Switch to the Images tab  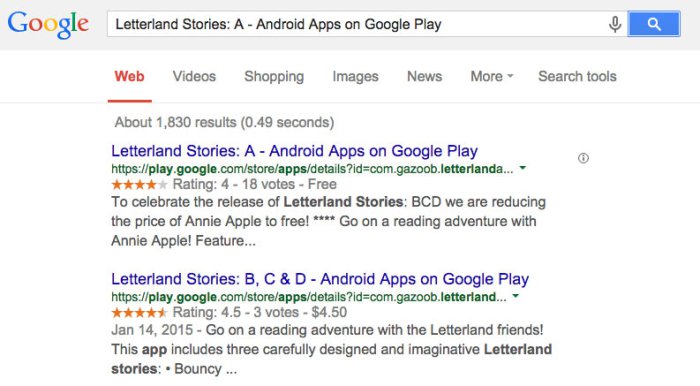355,76
